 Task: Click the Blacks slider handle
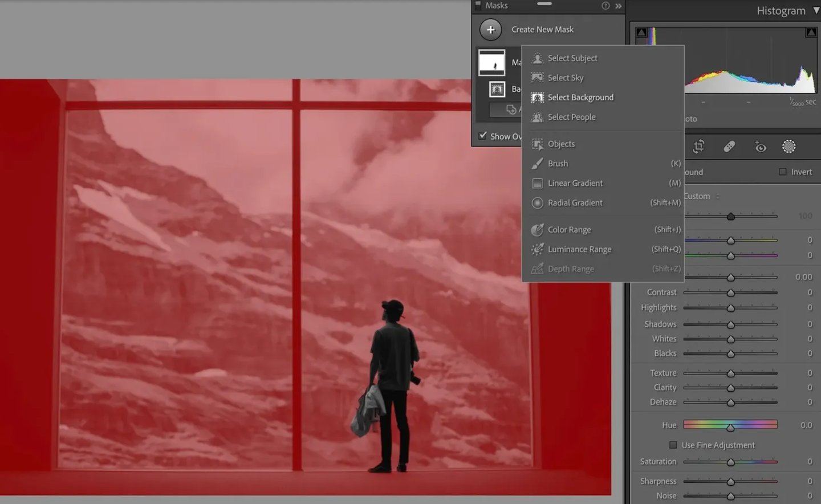[730, 354]
